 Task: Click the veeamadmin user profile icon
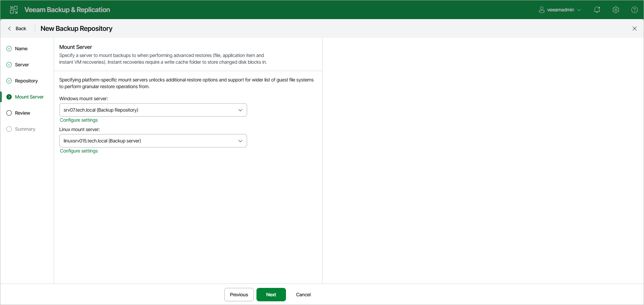pos(541,9)
